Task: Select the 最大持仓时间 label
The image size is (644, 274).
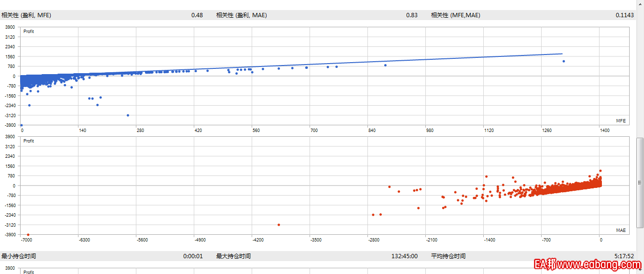Action: click(x=233, y=256)
